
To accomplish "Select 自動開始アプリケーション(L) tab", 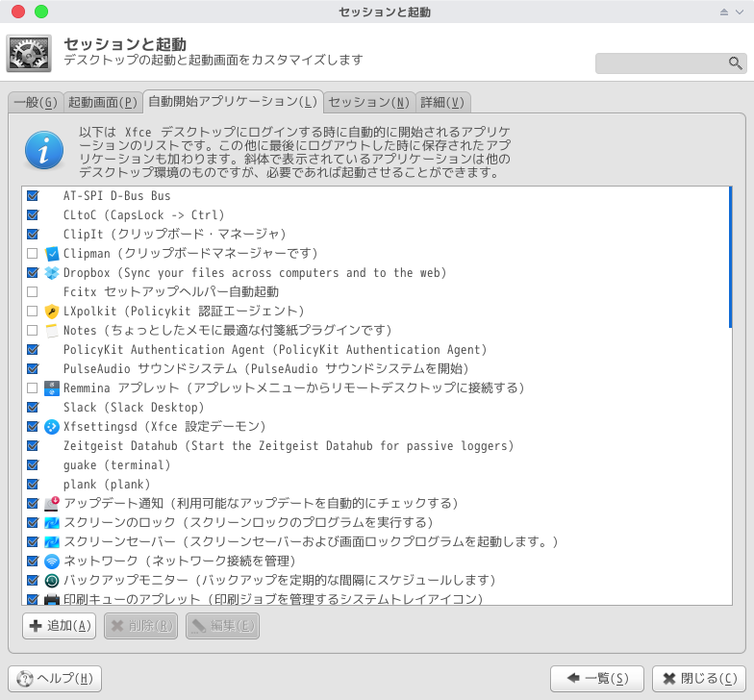I will [233, 102].
